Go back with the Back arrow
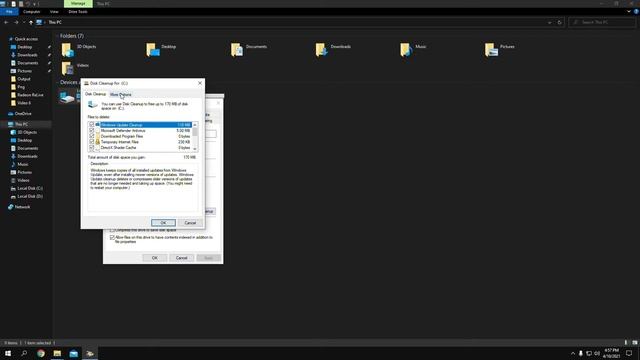 (x=6, y=22)
